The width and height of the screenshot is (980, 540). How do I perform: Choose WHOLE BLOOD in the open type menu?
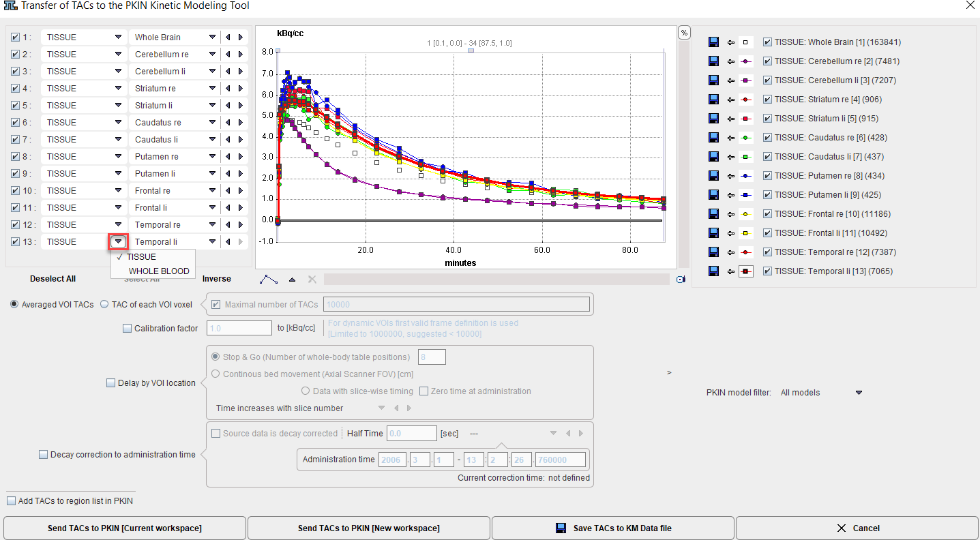click(153, 271)
